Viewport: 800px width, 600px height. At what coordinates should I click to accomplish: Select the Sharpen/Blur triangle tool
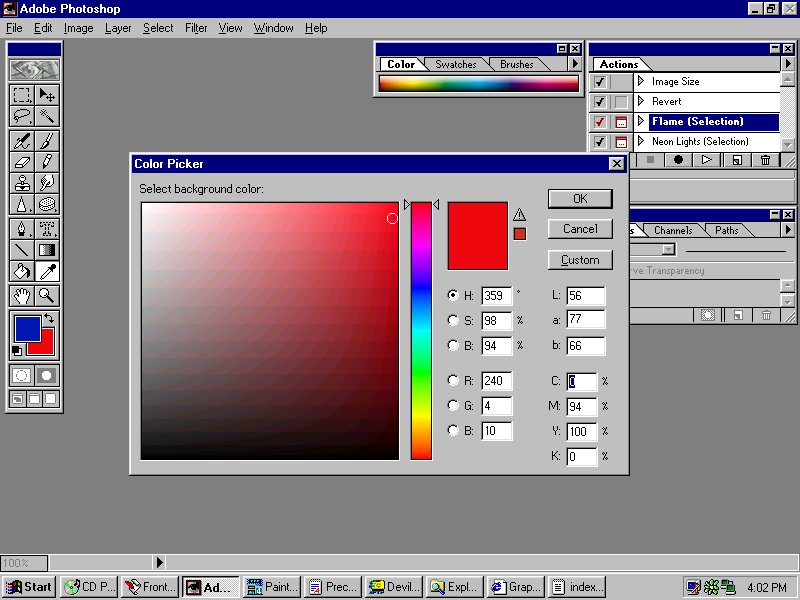21,204
